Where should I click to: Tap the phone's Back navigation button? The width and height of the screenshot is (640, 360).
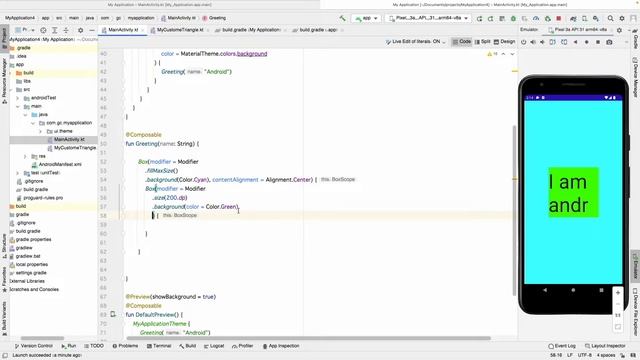pos(545,290)
